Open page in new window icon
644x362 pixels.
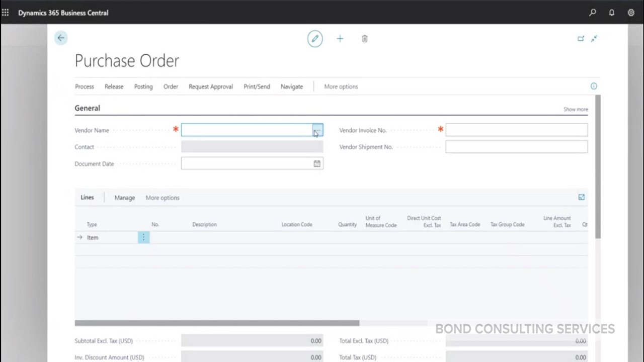point(581,38)
